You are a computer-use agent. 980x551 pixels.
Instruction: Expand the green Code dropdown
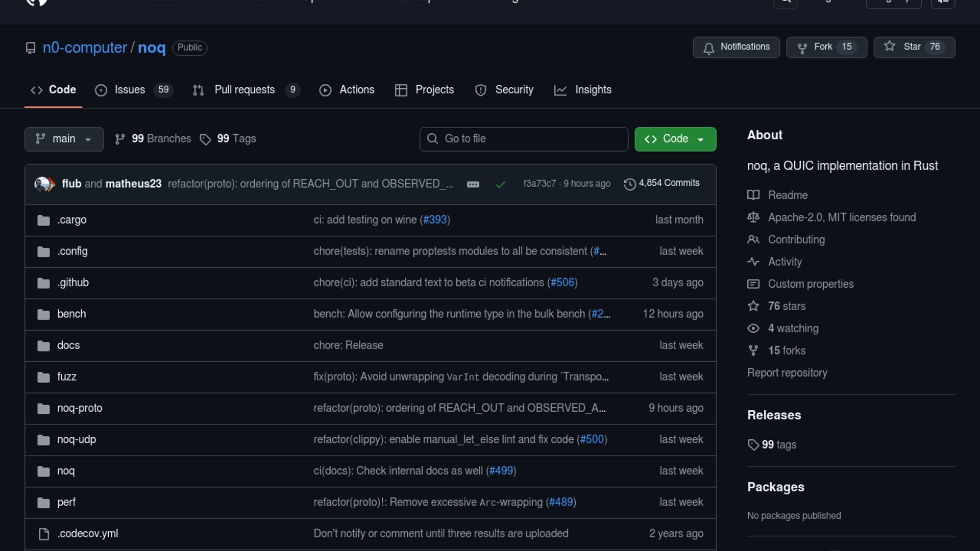675,139
